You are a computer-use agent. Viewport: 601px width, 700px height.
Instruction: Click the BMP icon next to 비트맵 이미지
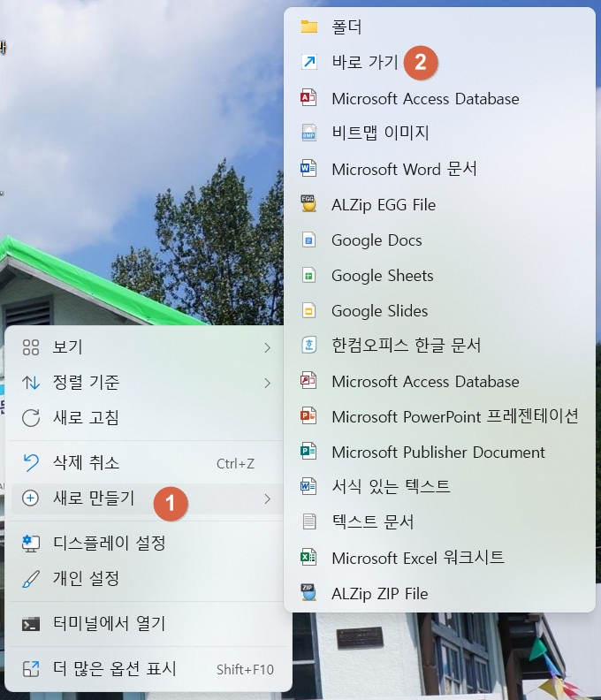(308, 133)
